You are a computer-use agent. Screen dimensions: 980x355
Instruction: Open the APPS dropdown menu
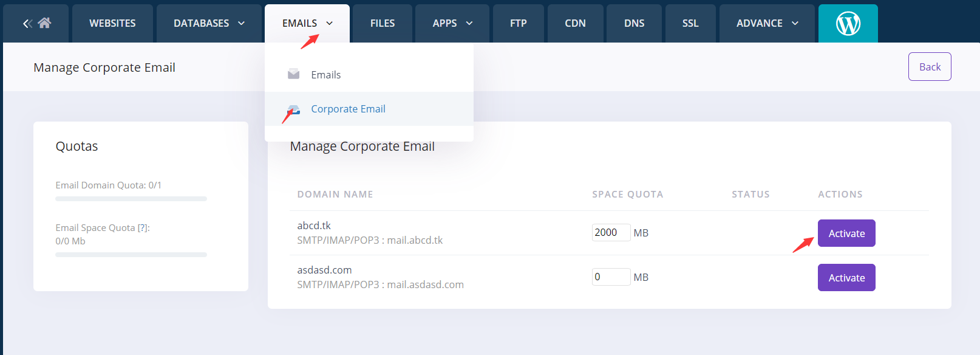point(452,24)
